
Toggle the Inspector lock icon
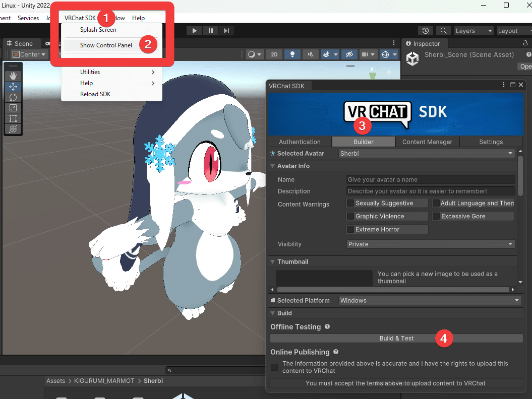(x=525, y=43)
